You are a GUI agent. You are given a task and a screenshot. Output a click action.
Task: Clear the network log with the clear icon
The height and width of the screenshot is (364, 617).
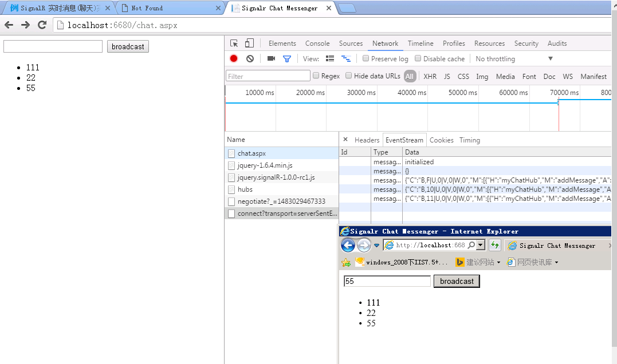pyautogui.click(x=250, y=58)
